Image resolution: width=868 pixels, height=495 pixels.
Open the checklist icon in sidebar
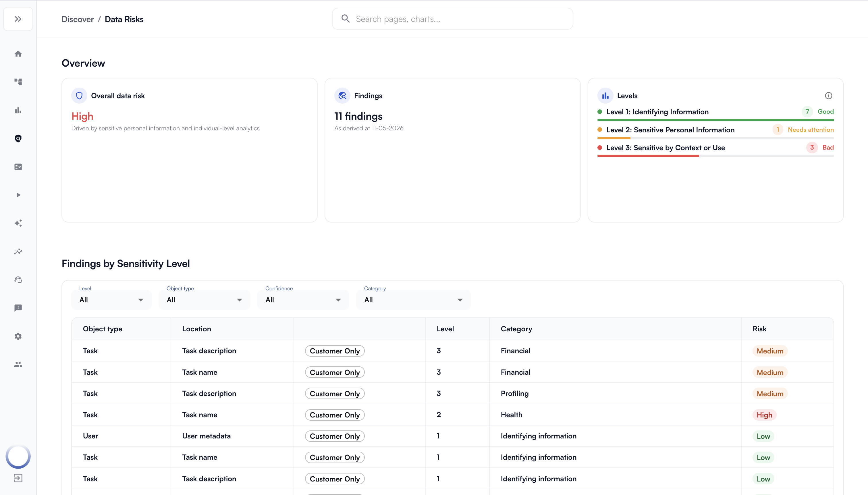pos(18,167)
